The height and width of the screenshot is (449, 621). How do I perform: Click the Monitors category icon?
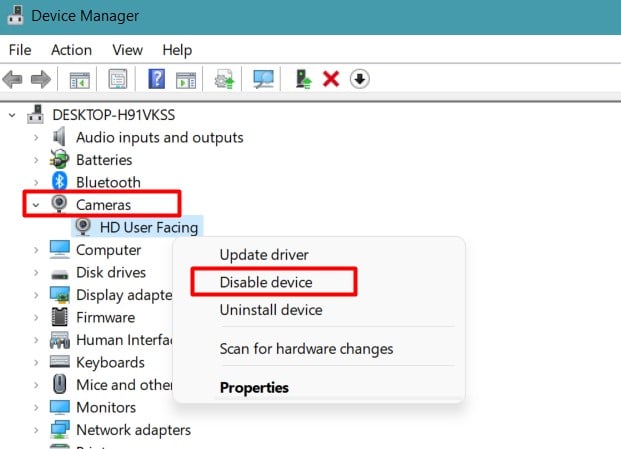(x=60, y=407)
